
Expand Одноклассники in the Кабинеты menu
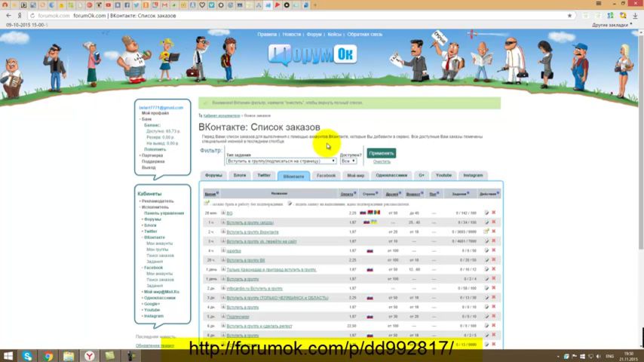pyautogui.click(x=159, y=298)
